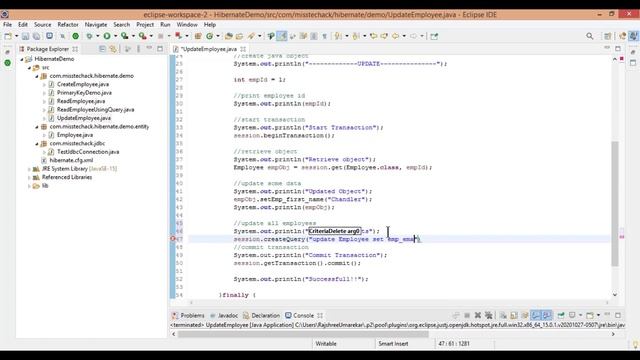Image resolution: width=640 pixels, height=360 pixels.
Task: Open ReadEmployeeUsingQuery.java in the tree
Action: coord(96,110)
